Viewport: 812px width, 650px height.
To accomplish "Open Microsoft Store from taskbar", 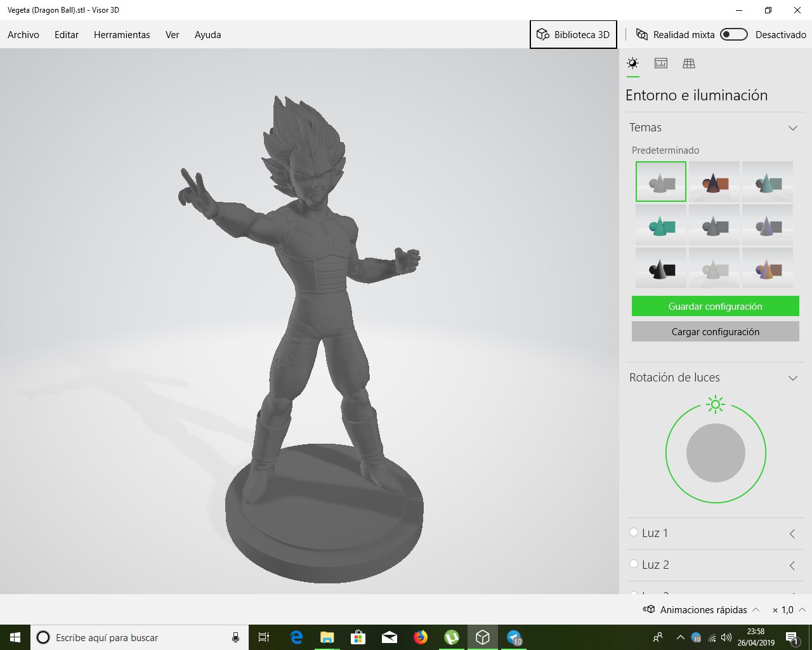I will [x=358, y=637].
